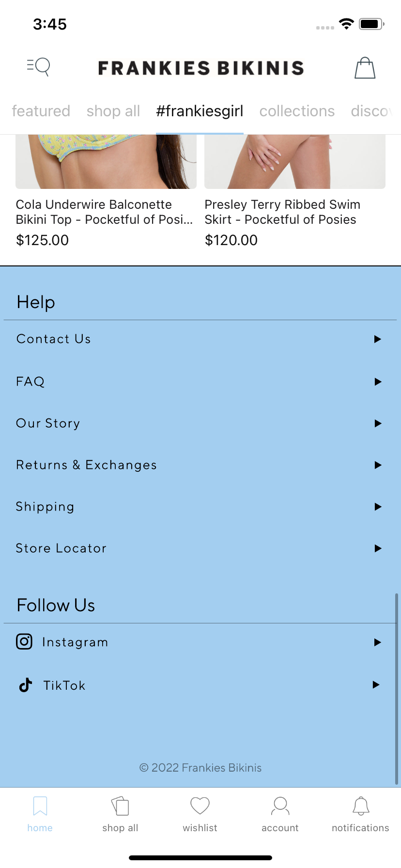Tap the home bookmark icon

point(40,806)
